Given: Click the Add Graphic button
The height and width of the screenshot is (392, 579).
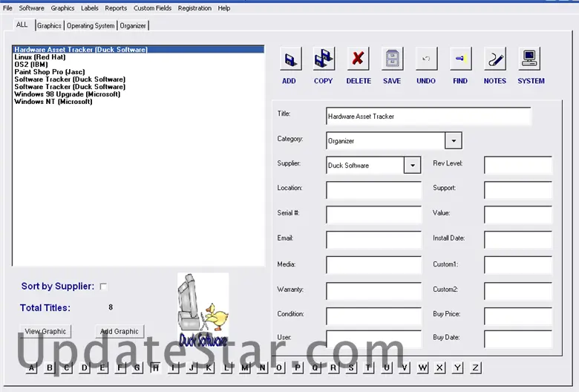Looking at the screenshot, I should coord(120,331).
